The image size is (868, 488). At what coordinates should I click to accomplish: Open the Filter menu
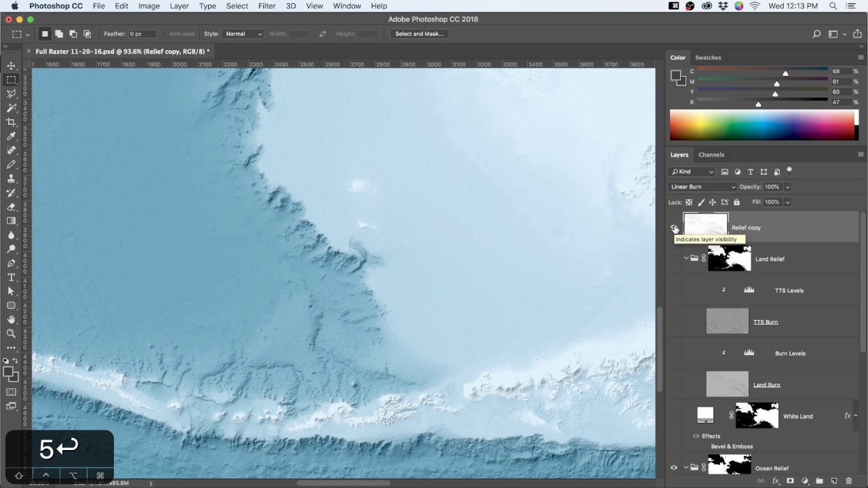pos(267,6)
